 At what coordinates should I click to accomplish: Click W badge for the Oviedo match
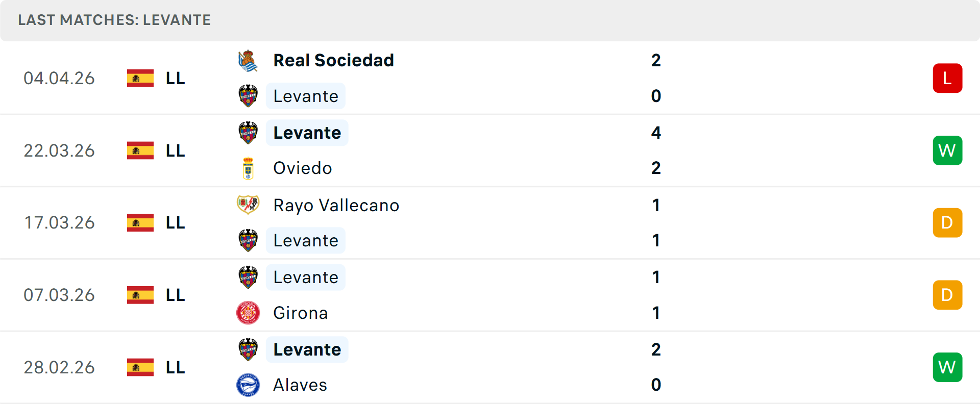coord(947,150)
